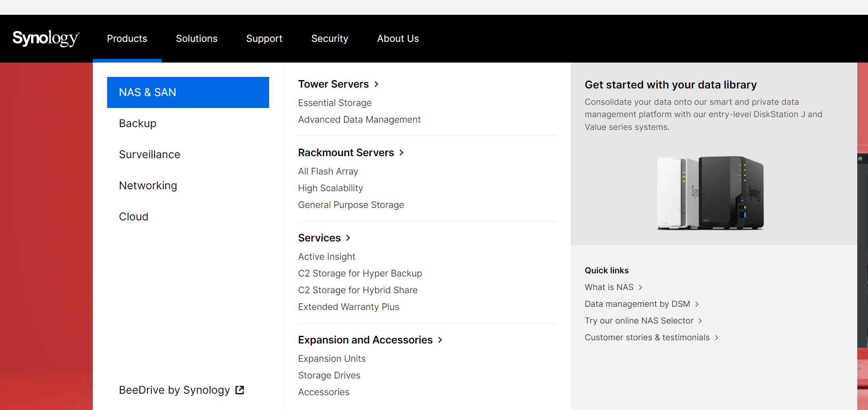Open C2 Storage for Hybrid Share link
This screenshot has height=410, width=868.
pyautogui.click(x=358, y=290)
